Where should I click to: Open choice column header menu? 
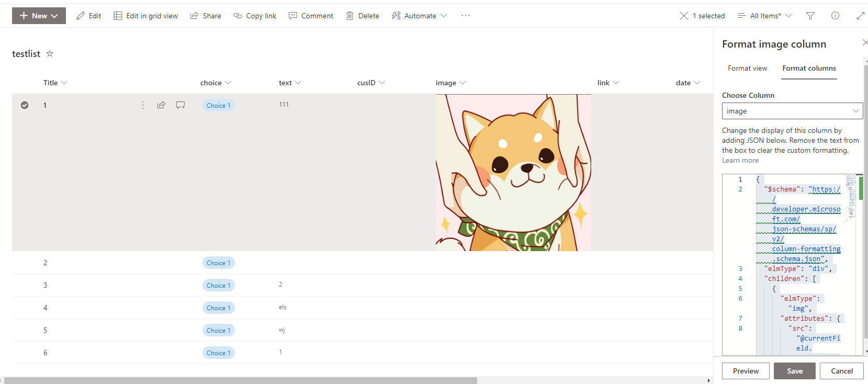(x=216, y=83)
